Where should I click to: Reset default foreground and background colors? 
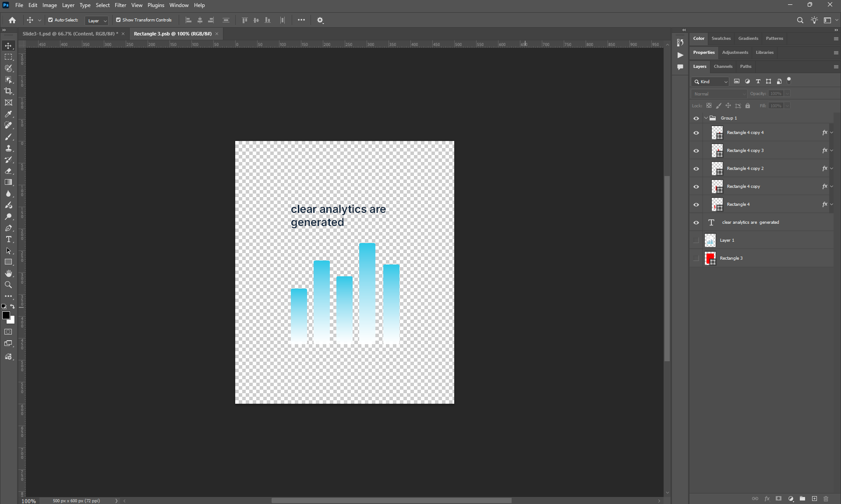(x=4, y=307)
